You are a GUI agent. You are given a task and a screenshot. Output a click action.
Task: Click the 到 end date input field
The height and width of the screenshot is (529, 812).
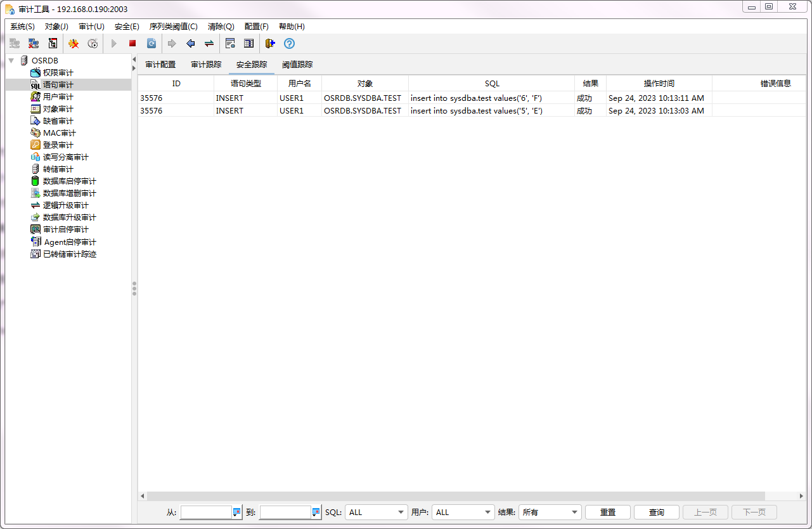click(285, 512)
